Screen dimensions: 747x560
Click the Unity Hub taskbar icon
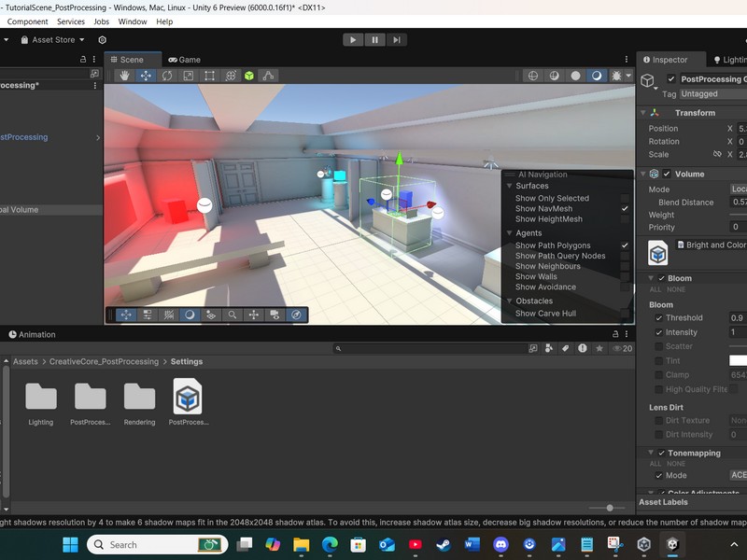(643, 544)
